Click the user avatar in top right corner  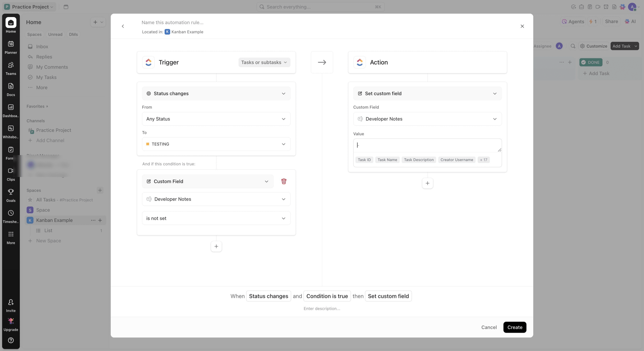click(632, 7)
